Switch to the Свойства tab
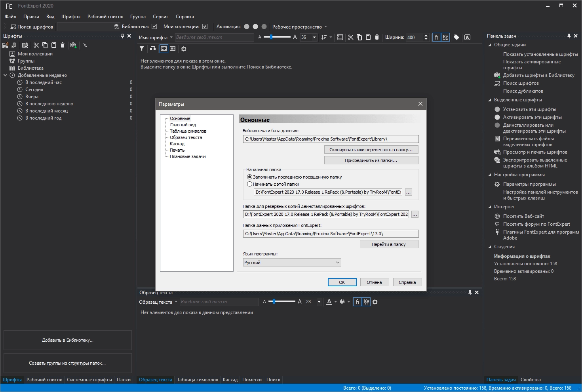Image resolution: width=582 pixels, height=392 pixels. pyautogui.click(x=531, y=380)
